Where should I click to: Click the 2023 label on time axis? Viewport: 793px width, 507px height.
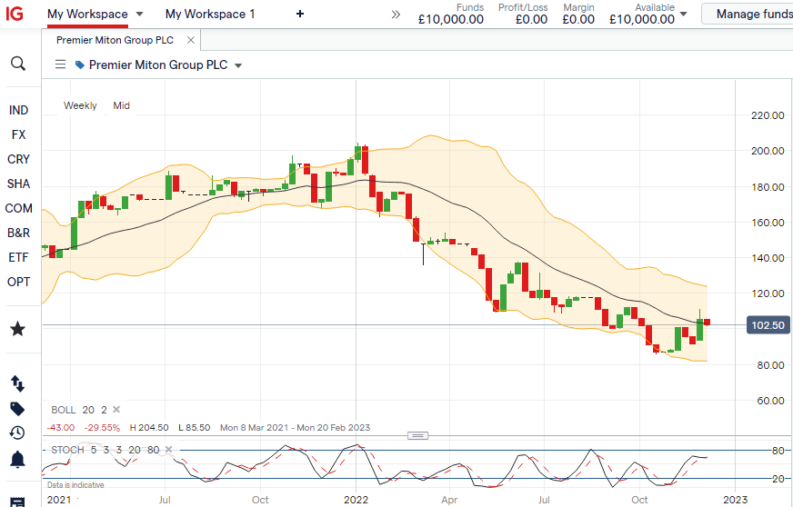coord(735,500)
